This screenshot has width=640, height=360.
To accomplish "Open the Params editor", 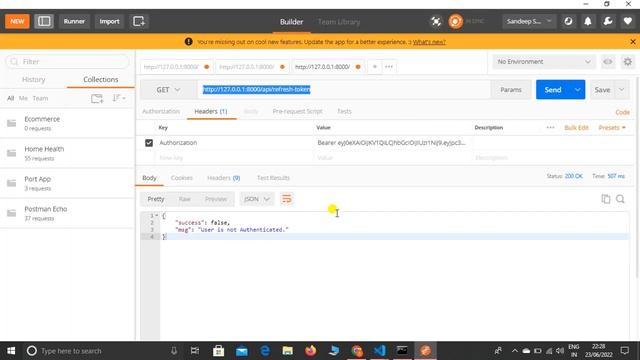I will (511, 90).
